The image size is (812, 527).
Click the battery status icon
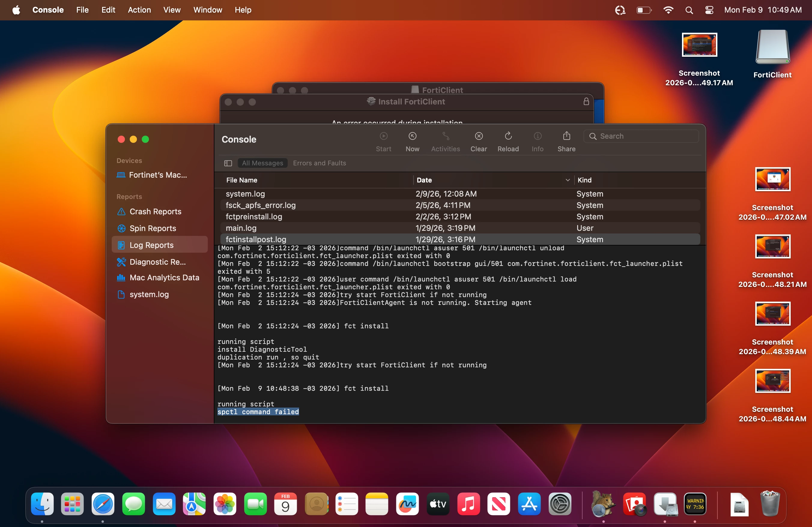click(644, 10)
